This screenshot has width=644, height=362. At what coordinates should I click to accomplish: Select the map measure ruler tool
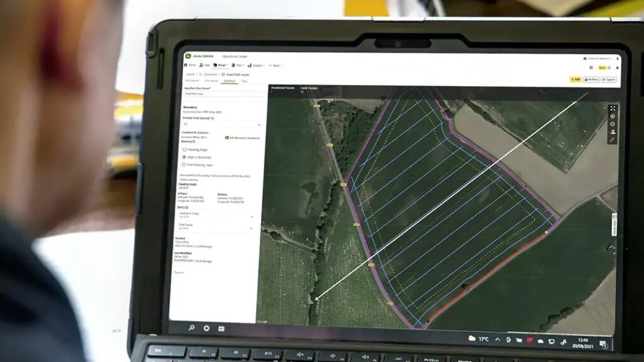[x=612, y=140]
